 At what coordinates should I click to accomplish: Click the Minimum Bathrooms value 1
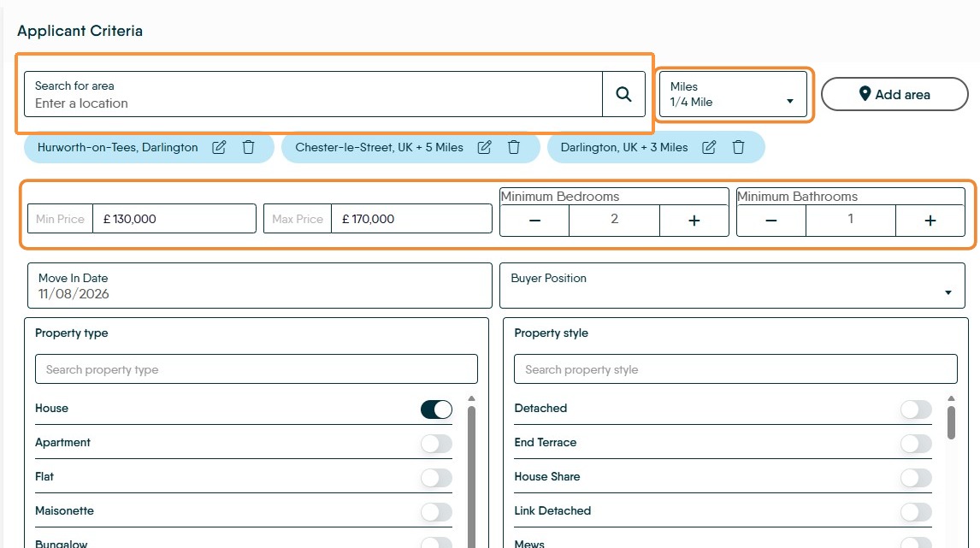(851, 219)
